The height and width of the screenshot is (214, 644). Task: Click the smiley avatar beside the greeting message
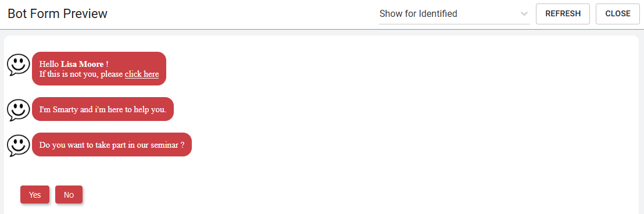[19, 65]
